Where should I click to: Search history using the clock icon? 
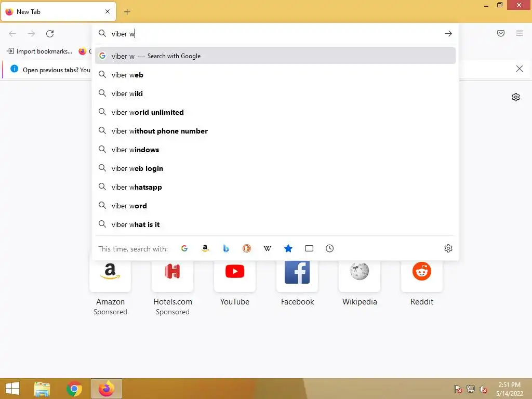click(x=330, y=248)
